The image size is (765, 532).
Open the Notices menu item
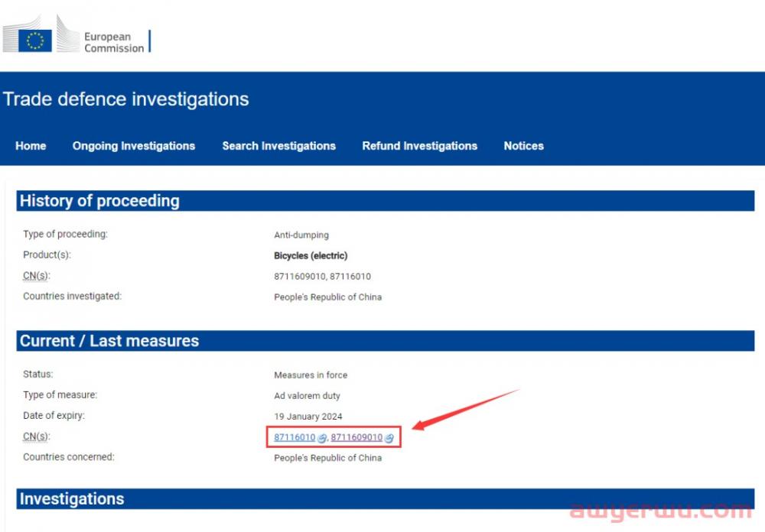(x=523, y=146)
